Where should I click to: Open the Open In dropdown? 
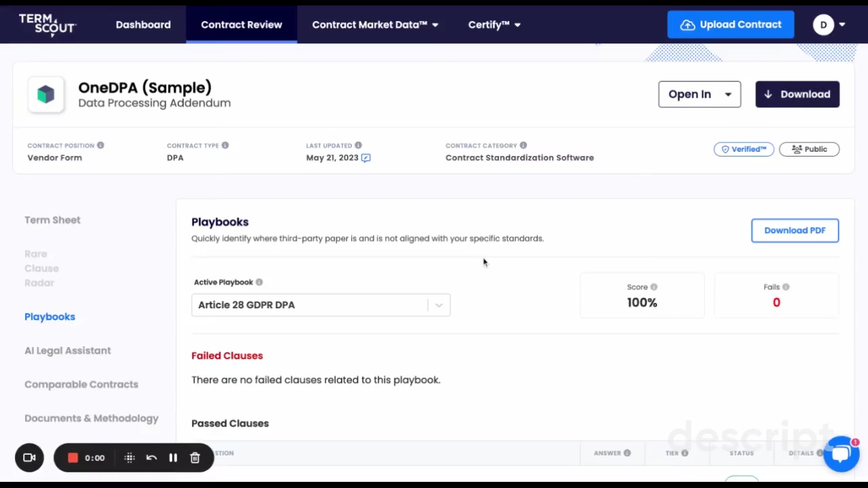699,94
